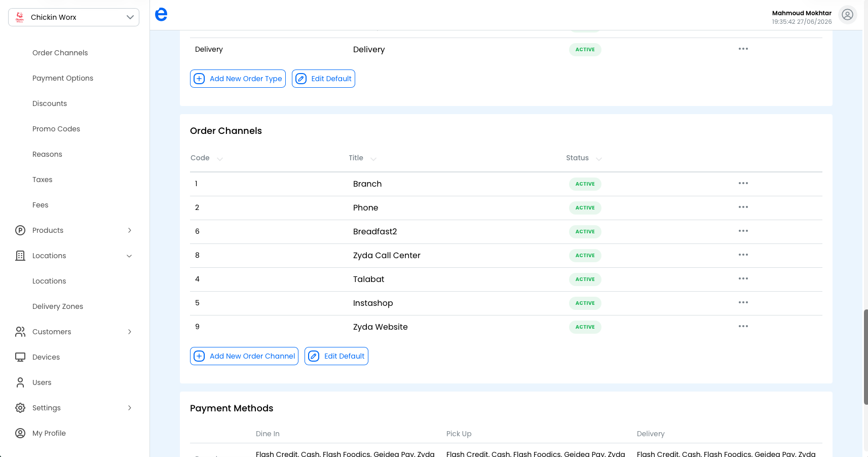Screen dimensions: 868x457
Task: Click the ACTIVE status badge for Branch
Action: click(585, 184)
